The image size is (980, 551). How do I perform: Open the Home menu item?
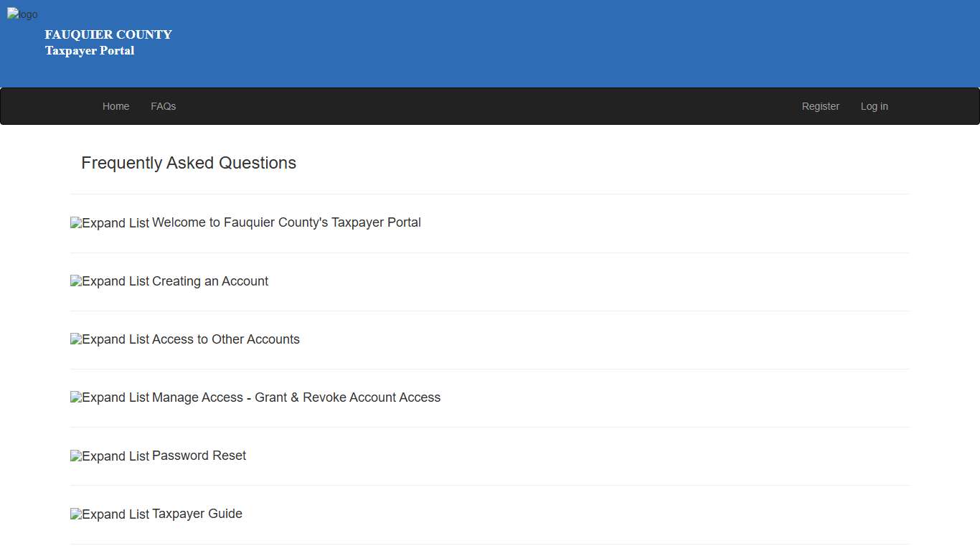[x=116, y=106]
